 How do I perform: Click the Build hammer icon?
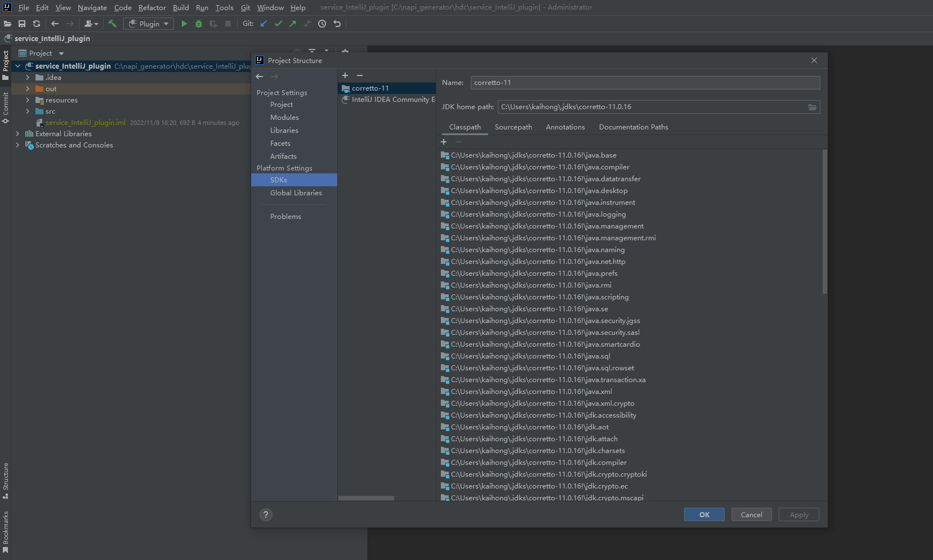(x=112, y=24)
